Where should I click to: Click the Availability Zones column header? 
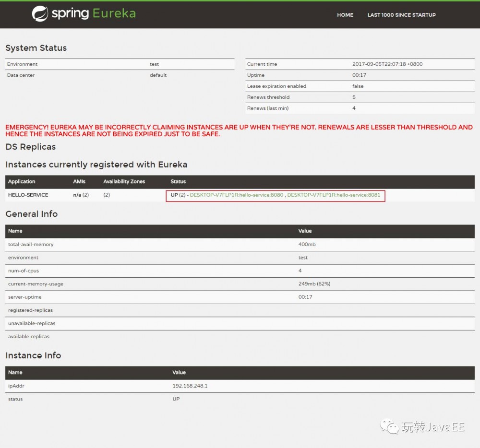[x=124, y=181]
